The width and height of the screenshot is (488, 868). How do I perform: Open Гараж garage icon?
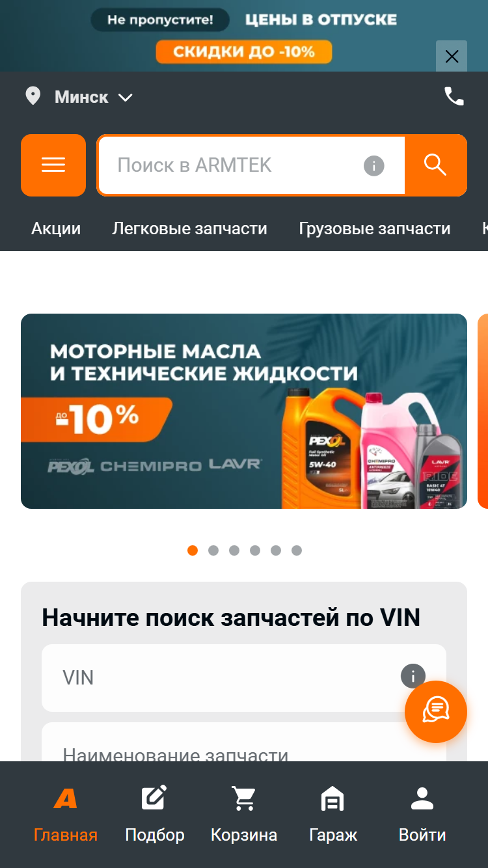(x=332, y=798)
